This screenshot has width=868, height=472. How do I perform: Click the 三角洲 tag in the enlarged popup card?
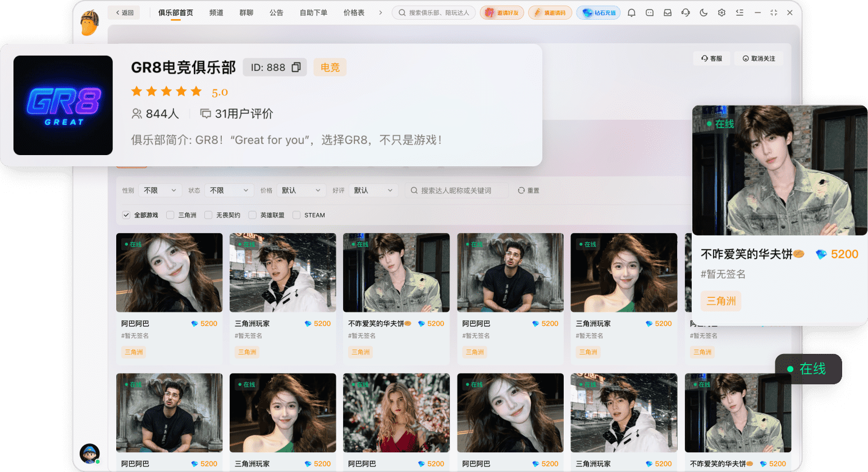click(721, 301)
